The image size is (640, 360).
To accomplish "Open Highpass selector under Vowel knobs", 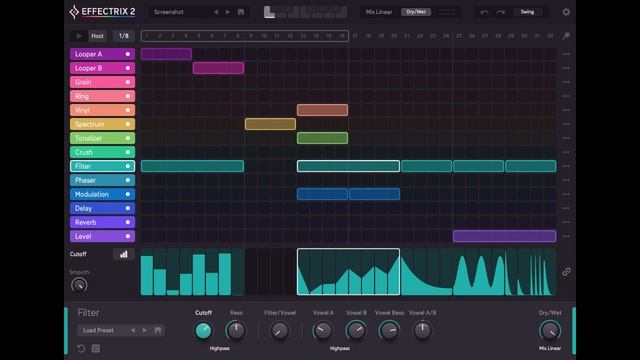I will (340, 348).
